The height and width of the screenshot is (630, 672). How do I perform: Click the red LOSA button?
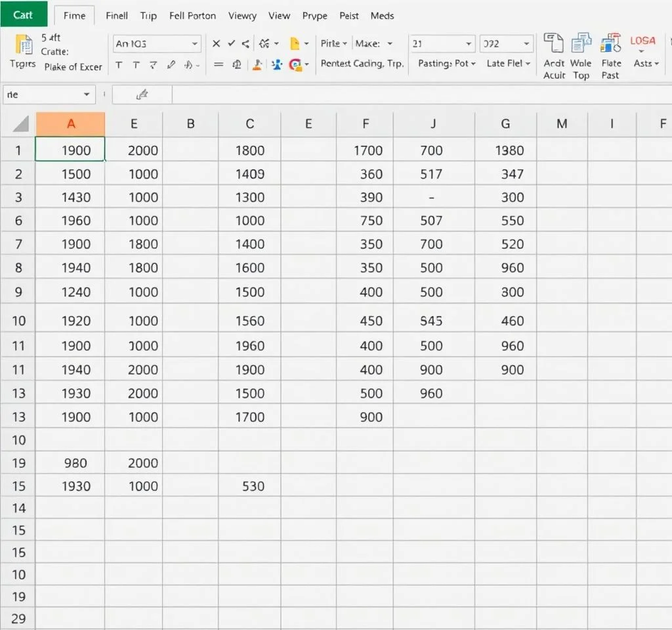point(642,41)
